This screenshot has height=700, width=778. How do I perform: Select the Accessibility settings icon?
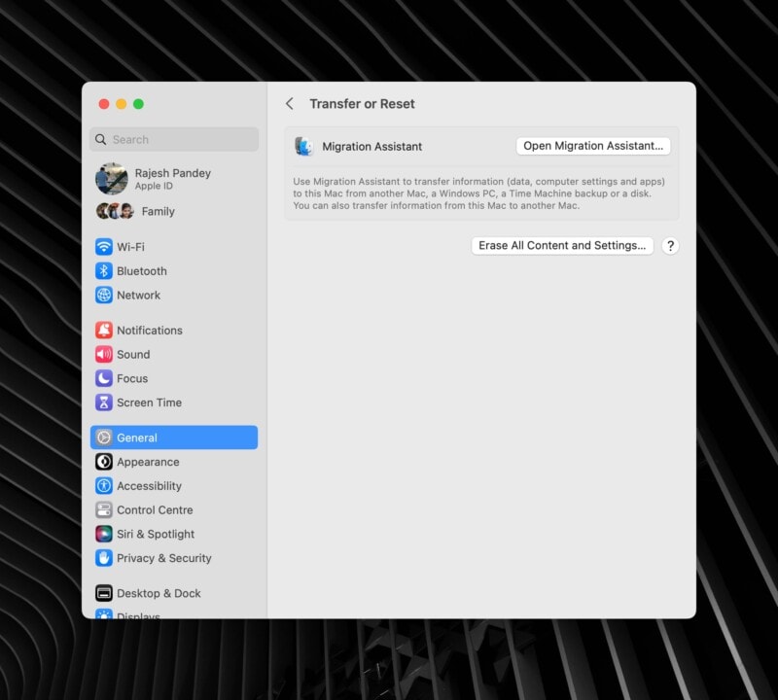[x=105, y=486]
